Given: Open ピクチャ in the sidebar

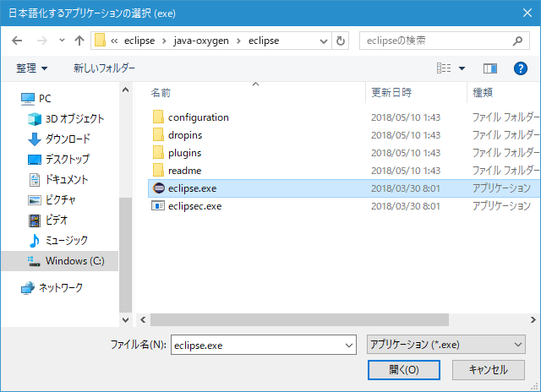Looking at the screenshot, I should tap(52, 200).
